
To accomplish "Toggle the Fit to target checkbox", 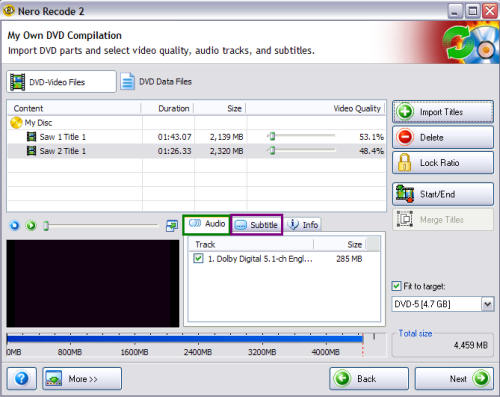I will pyautogui.click(x=396, y=286).
